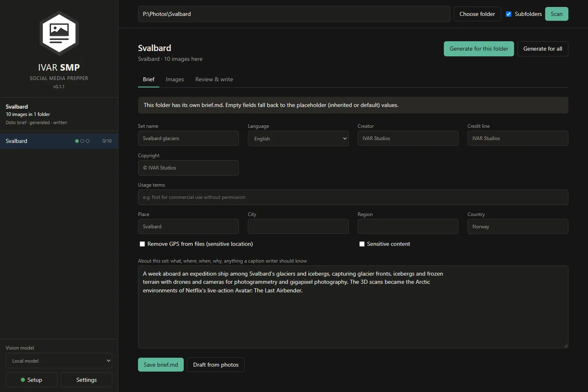Screen dimensions: 588x392
Task: Click the 'Svalbard · 10 images here' subtitle
Action: [170, 59]
